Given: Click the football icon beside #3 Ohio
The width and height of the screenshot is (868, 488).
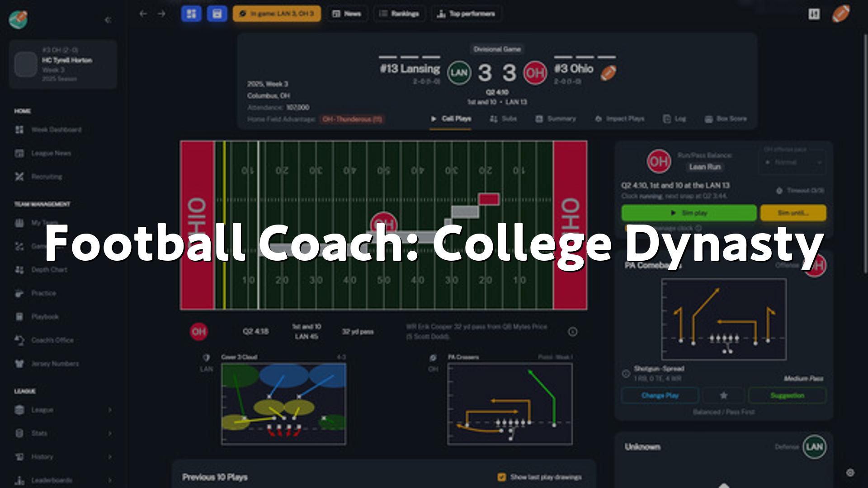Looking at the screenshot, I should 608,72.
